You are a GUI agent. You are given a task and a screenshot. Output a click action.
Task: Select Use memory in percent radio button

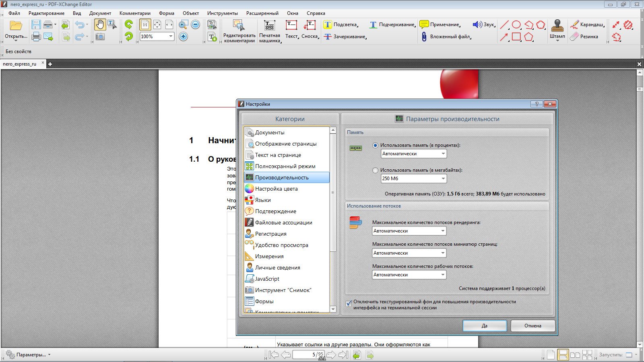[375, 145]
